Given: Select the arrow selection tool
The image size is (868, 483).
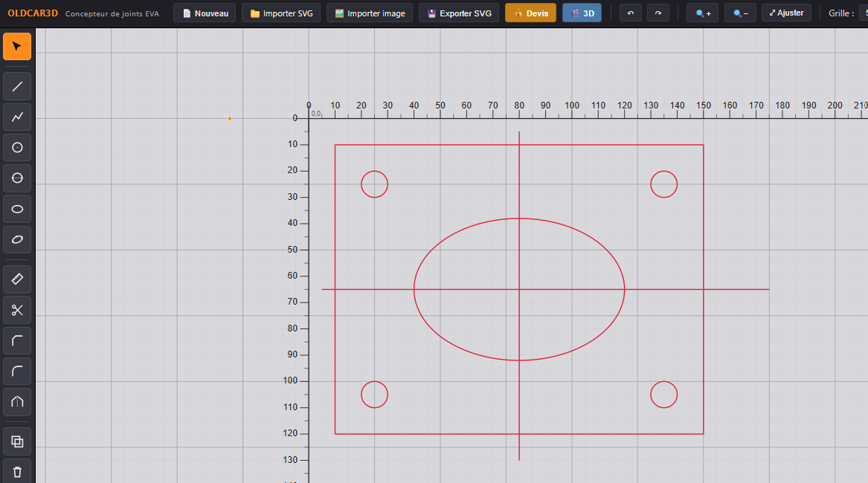Looking at the screenshot, I should point(17,47).
